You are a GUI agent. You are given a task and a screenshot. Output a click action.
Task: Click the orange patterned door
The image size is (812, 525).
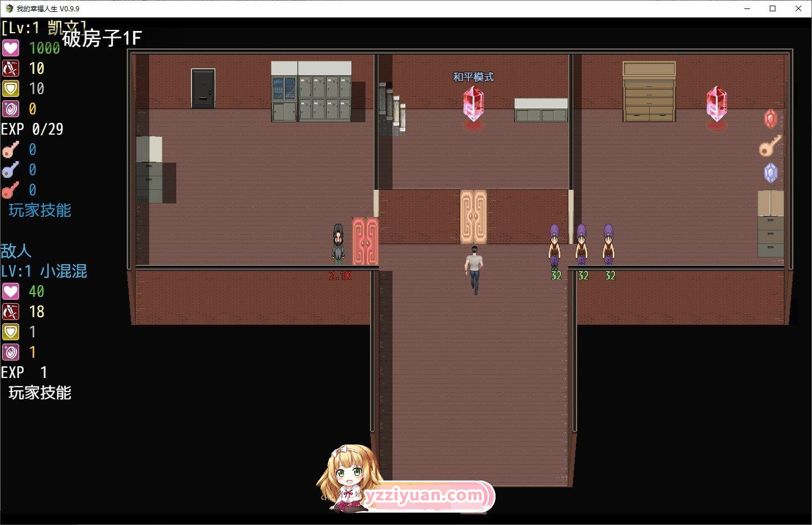[474, 217]
